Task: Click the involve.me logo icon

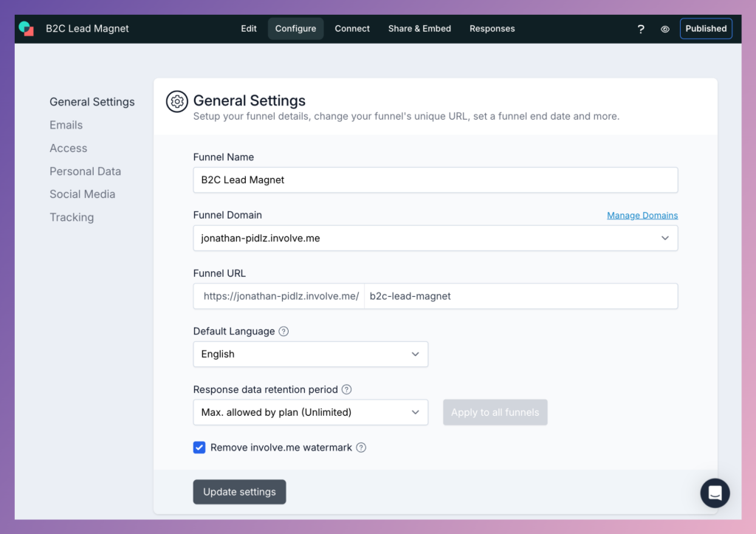Action: (27, 28)
